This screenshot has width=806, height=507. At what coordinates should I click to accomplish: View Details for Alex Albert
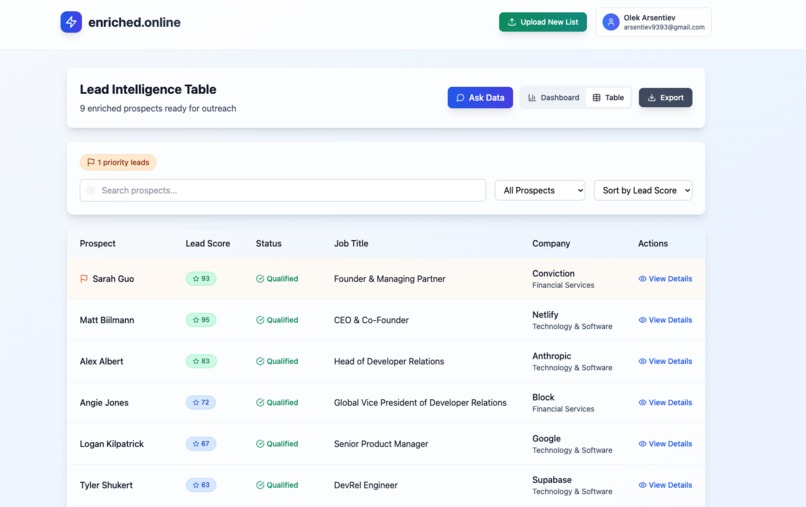665,361
